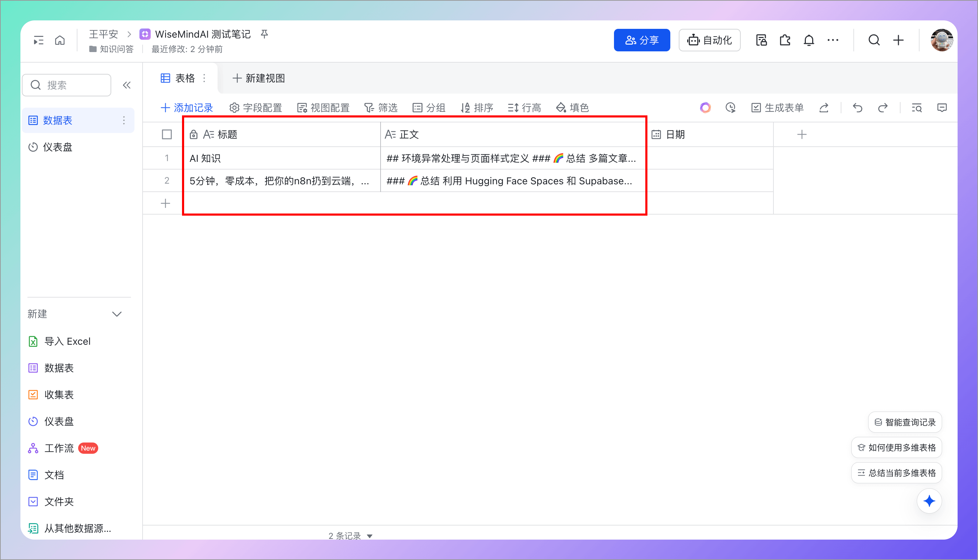Viewport: 978px width, 560px height.
Task: Click the redo arrow icon
Action: pos(883,108)
